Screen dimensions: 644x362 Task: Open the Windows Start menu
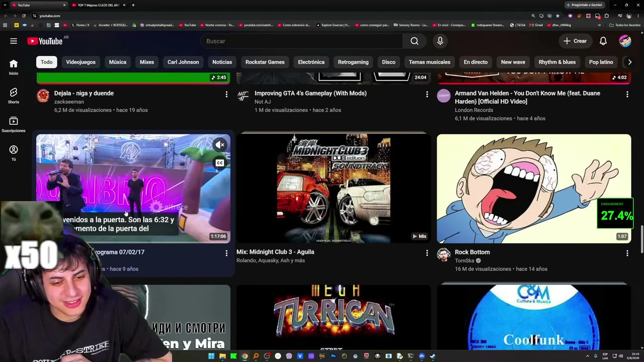211,356
